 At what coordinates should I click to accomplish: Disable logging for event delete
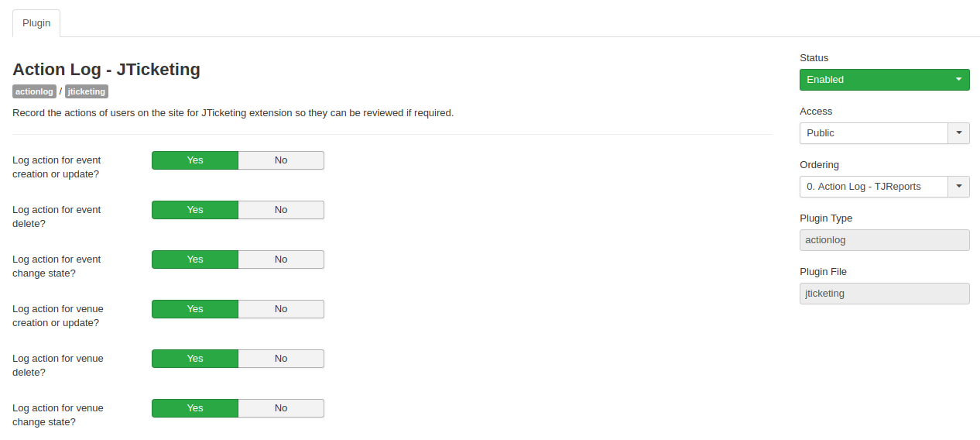tap(280, 210)
